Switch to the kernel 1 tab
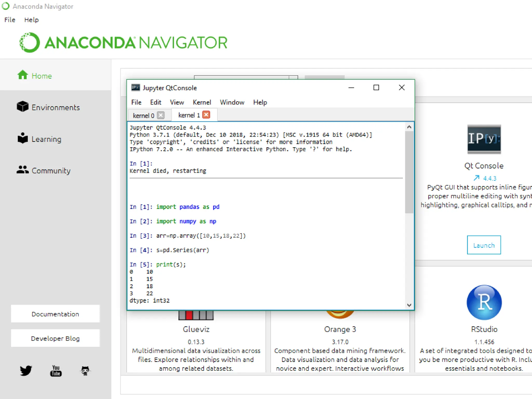 tap(189, 115)
